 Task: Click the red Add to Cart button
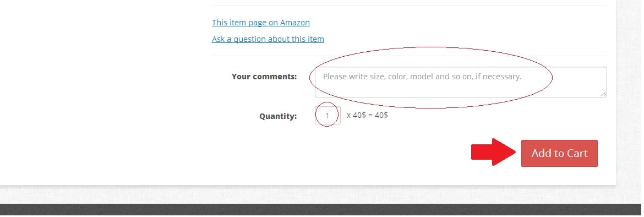559,153
